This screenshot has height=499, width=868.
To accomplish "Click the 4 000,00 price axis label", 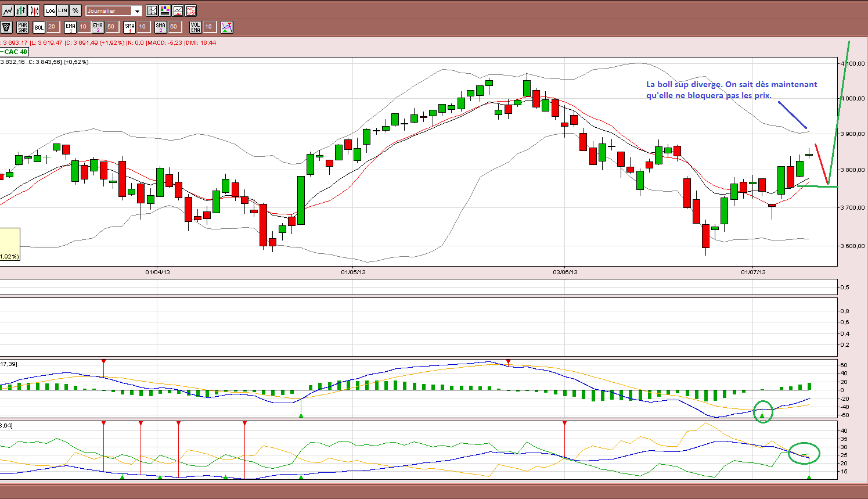I will (852, 99).
